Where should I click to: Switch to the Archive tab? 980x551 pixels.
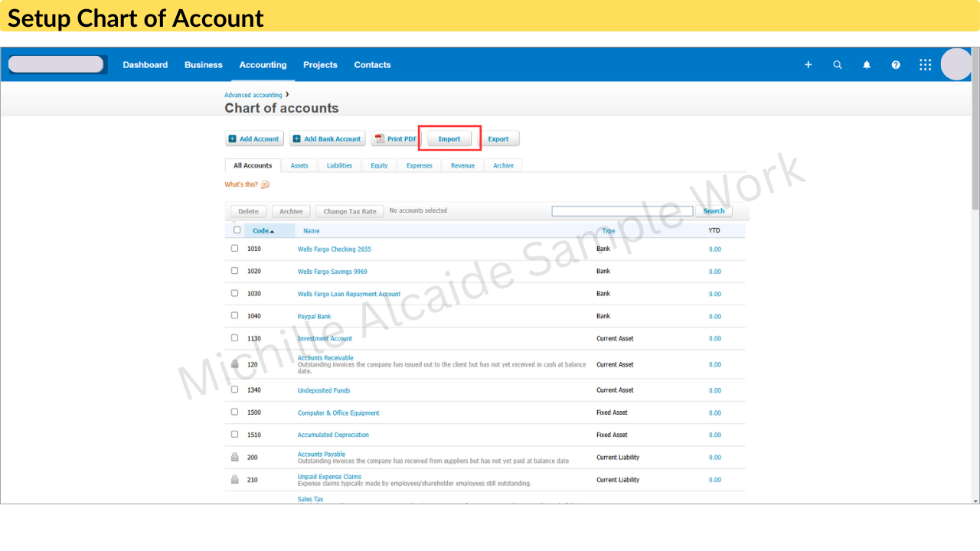(x=504, y=165)
